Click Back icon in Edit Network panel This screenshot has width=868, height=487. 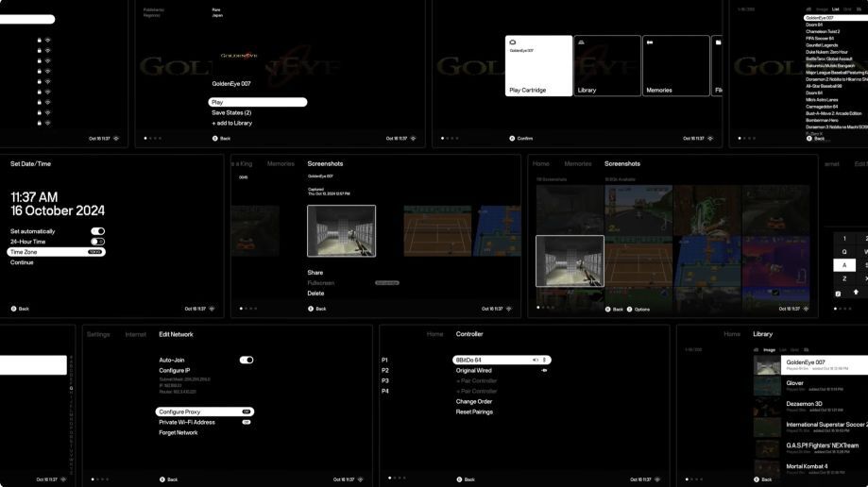pos(162,479)
